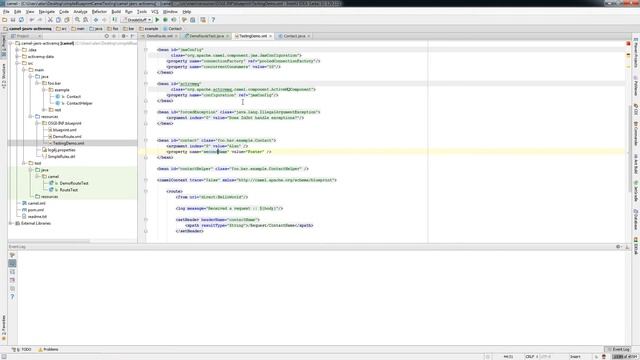
Task: Collapse the src folder node
Action: [x=18, y=63]
